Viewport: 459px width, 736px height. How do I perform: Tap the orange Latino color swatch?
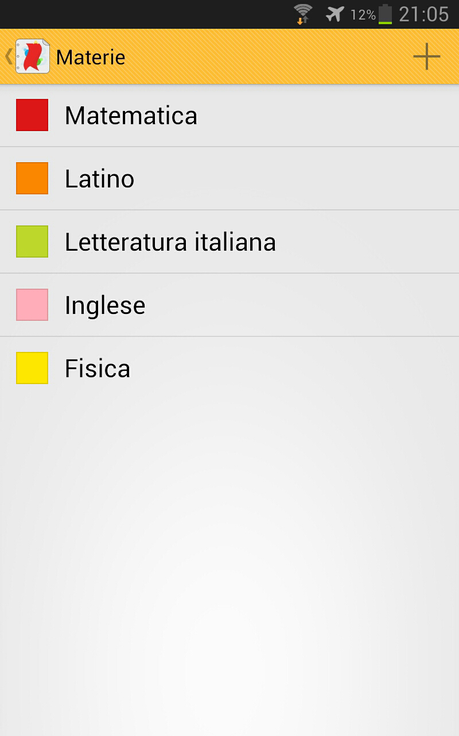tap(32, 178)
